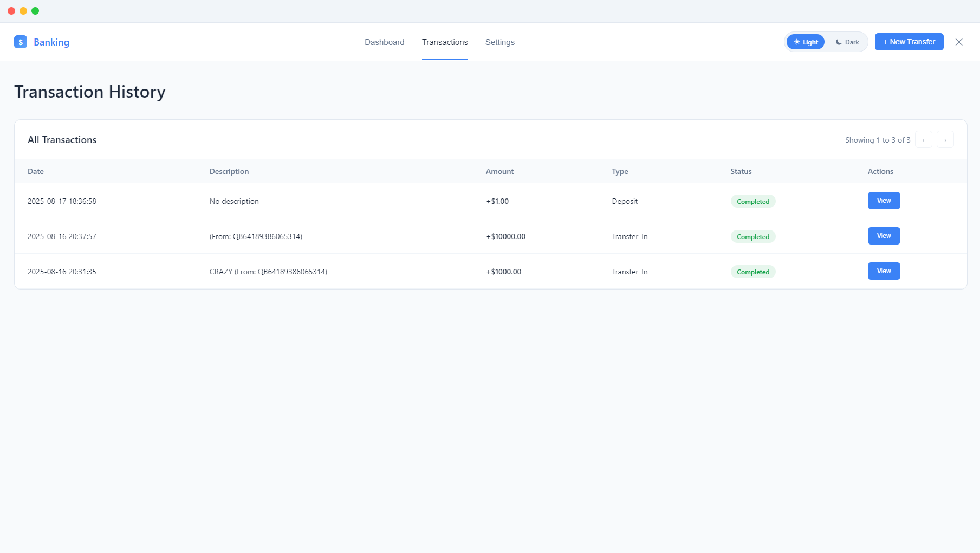Switch to Light theme mode
980x553 pixels.
pos(805,42)
